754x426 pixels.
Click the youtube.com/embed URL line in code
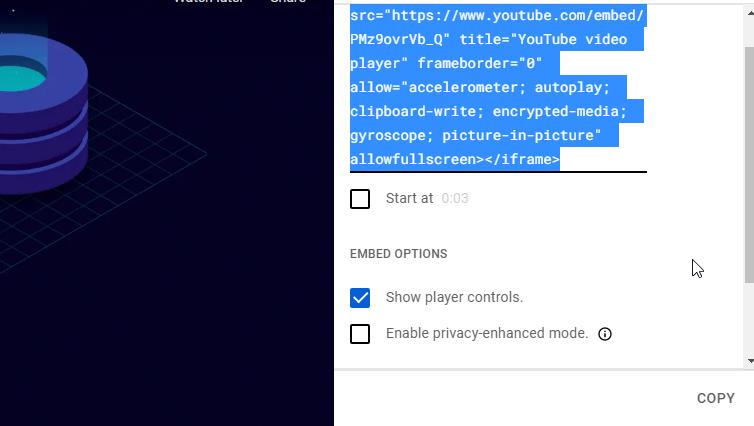[496, 15]
